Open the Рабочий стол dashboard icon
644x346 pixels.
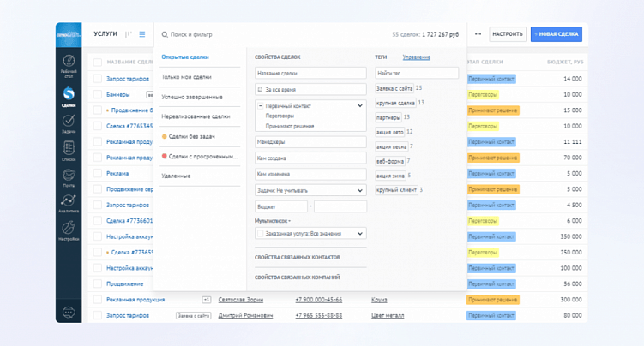(69, 63)
